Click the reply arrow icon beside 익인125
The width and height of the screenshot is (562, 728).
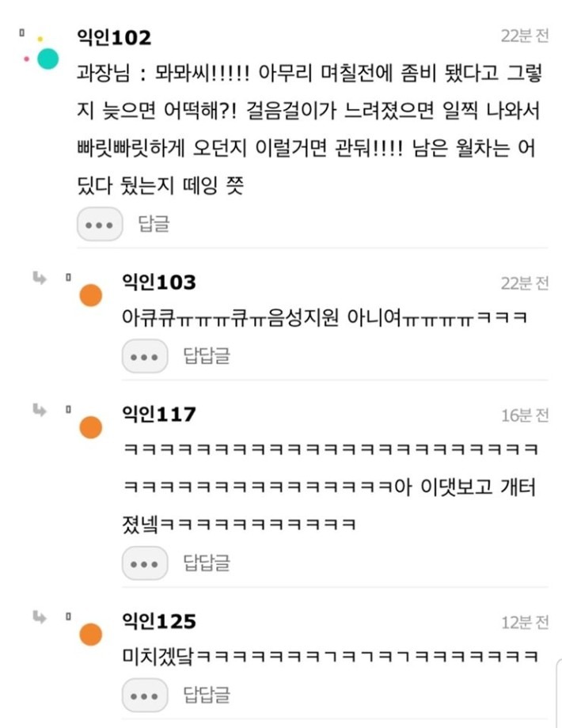point(40,617)
